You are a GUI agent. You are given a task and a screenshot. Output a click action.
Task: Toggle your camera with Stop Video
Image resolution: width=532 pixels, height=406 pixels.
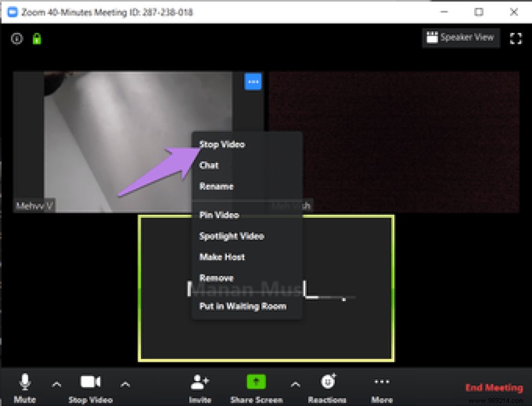tap(90, 381)
